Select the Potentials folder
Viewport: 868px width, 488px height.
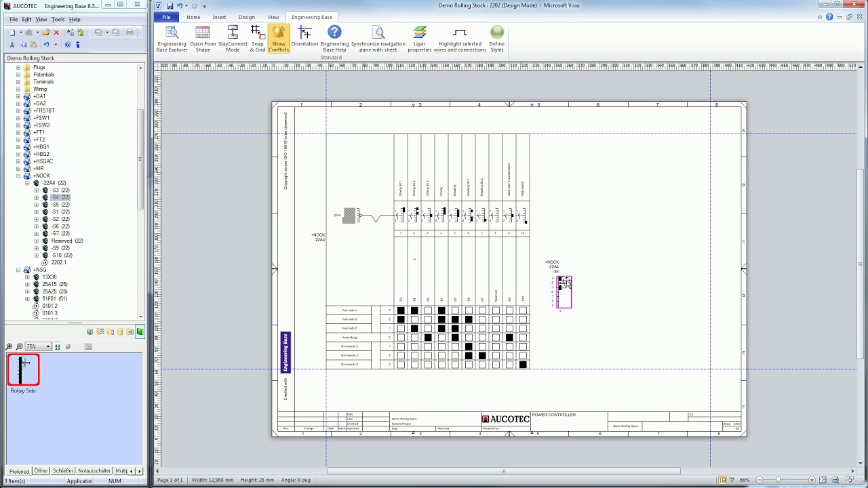pos(43,75)
